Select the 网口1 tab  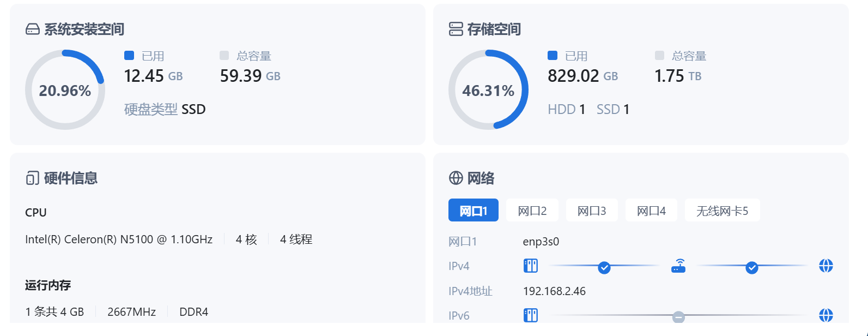474,211
